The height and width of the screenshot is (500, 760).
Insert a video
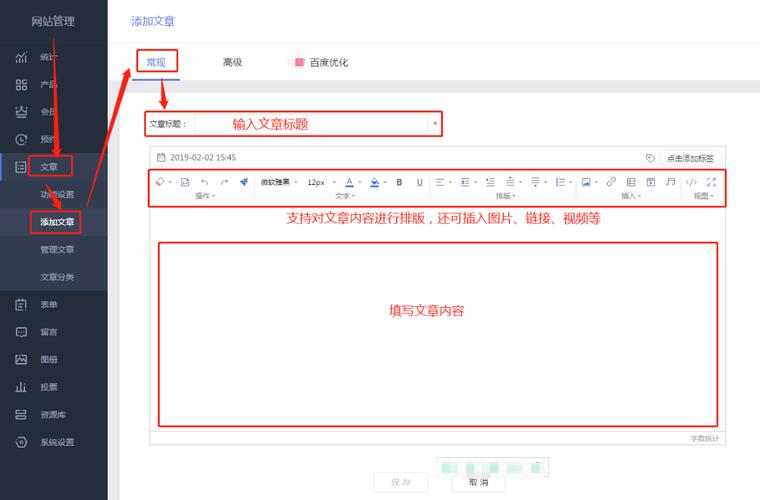651,182
